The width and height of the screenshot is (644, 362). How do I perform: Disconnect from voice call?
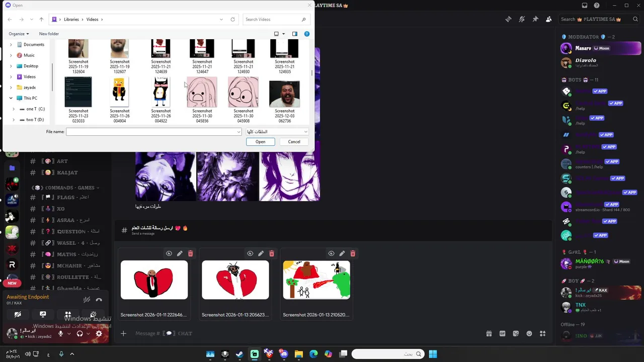tap(99, 300)
